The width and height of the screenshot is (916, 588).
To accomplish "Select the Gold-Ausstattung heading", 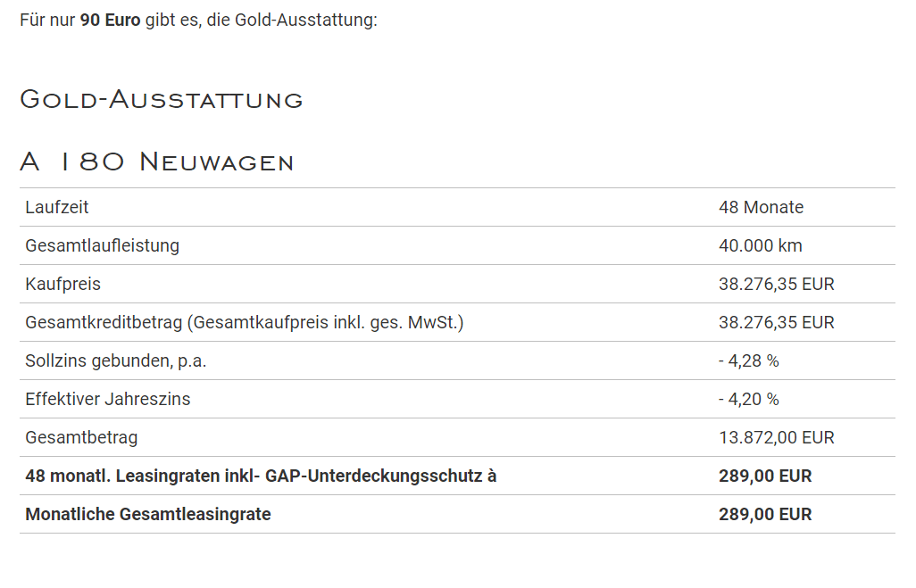I will click(162, 99).
